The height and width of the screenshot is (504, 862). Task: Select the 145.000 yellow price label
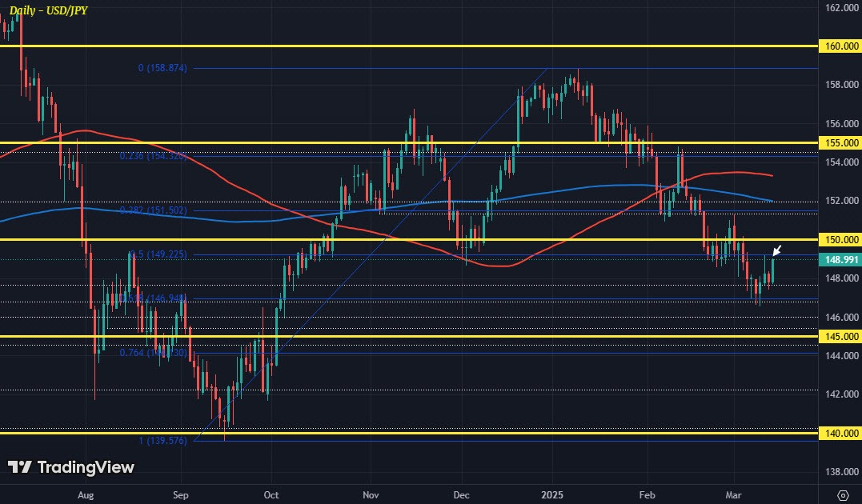pyautogui.click(x=840, y=336)
